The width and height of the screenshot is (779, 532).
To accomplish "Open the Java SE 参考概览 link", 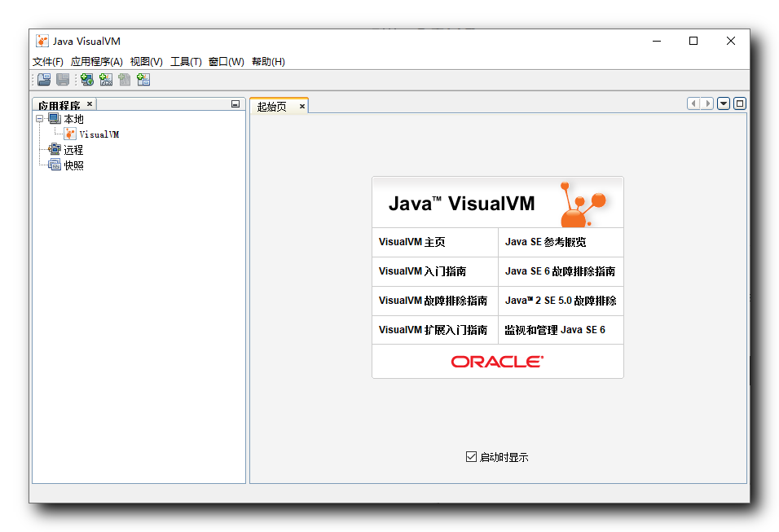I will (545, 242).
